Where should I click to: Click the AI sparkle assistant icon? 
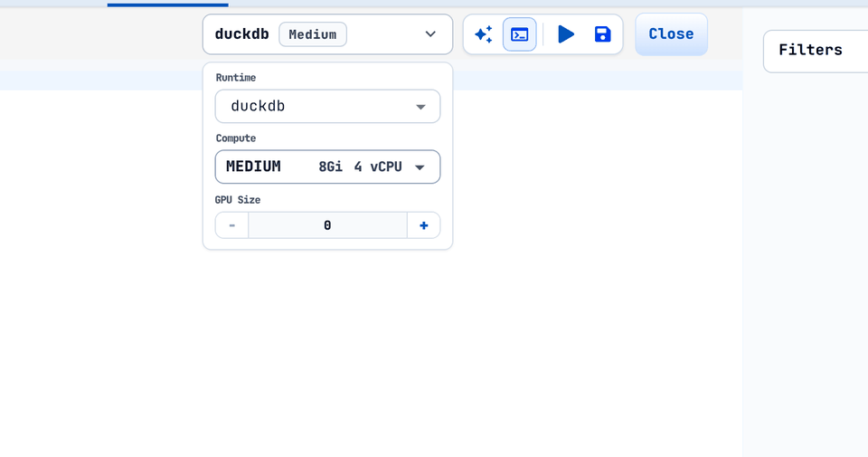(483, 34)
